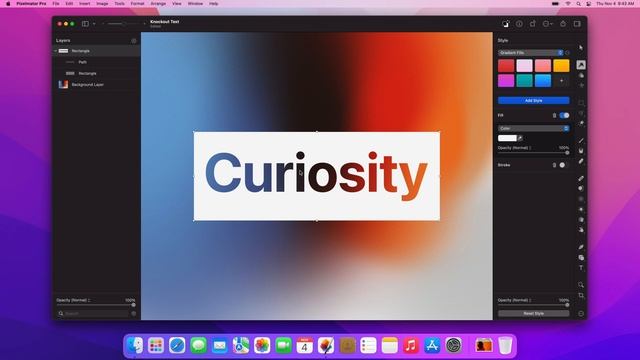The image size is (640, 360).
Task: Open the Tools menu
Action: [120, 4]
